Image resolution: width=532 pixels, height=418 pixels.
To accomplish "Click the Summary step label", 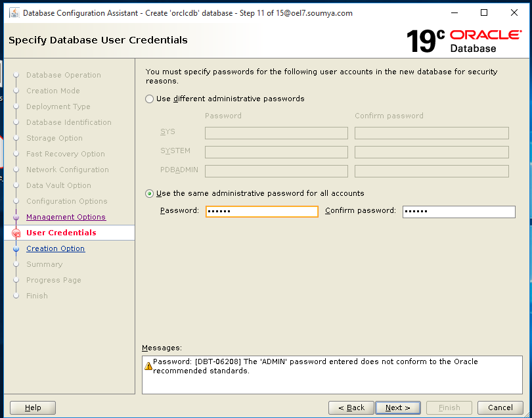I will point(45,264).
